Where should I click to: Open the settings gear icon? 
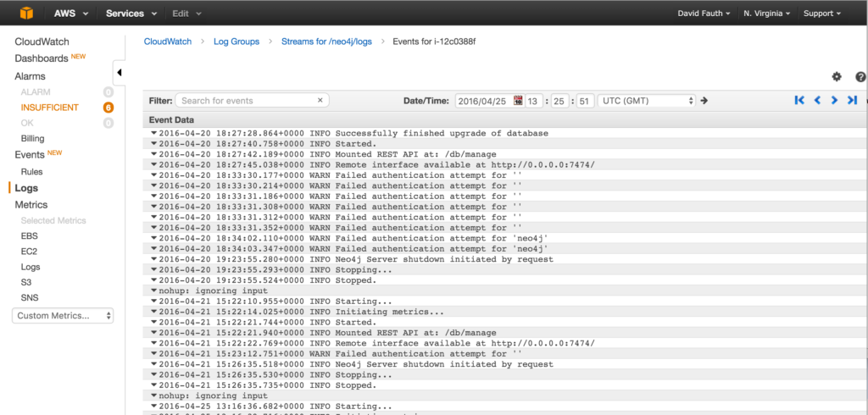point(837,76)
